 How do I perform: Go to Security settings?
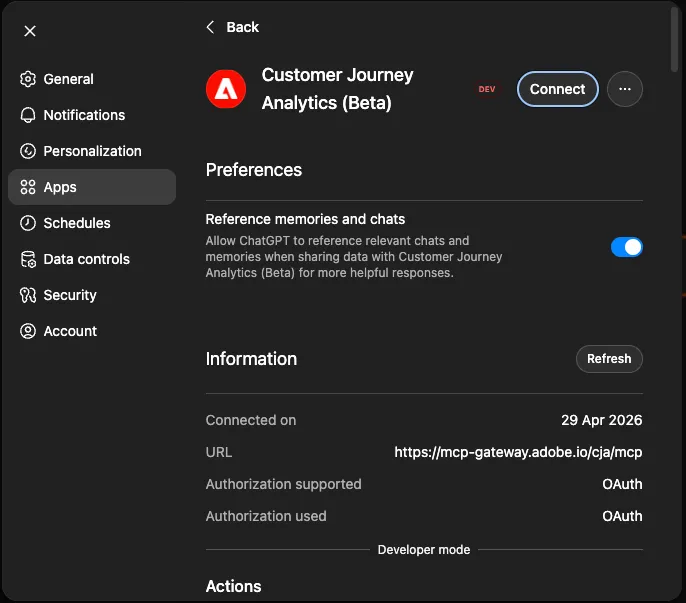[x=92, y=295]
